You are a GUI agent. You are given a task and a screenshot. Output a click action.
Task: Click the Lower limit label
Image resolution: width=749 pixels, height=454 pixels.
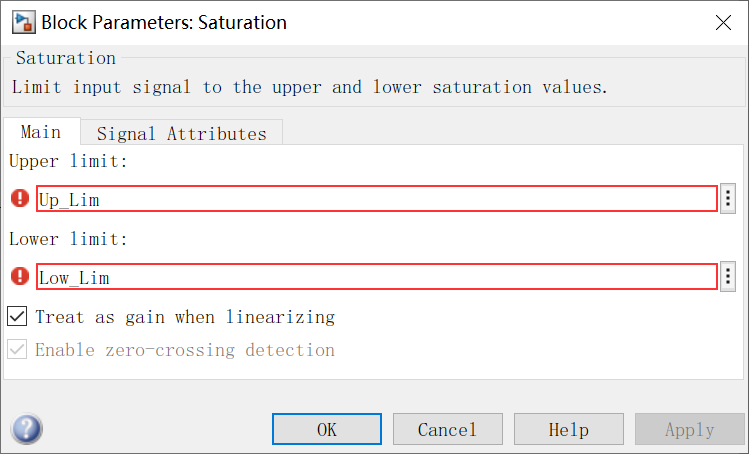[68, 239]
